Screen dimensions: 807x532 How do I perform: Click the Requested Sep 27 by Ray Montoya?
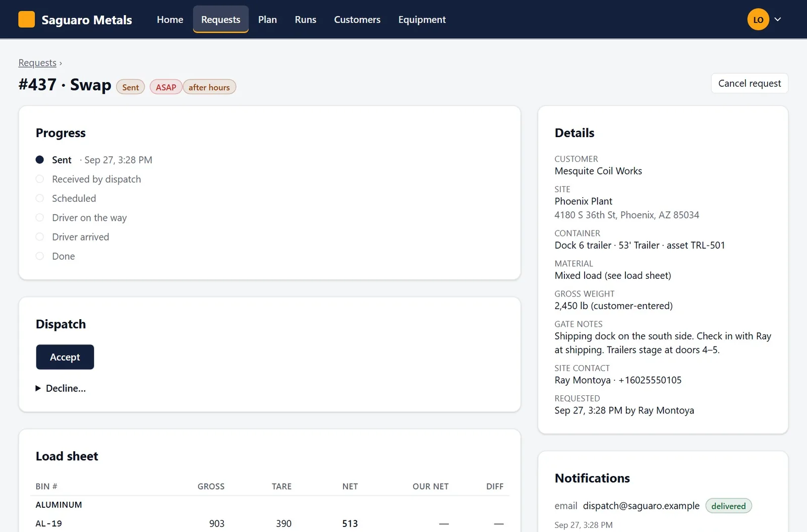(x=624, y=410)
